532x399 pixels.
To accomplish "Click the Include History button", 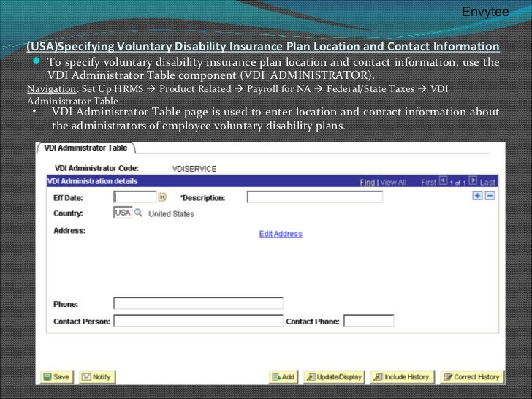I will pos(402,377).
